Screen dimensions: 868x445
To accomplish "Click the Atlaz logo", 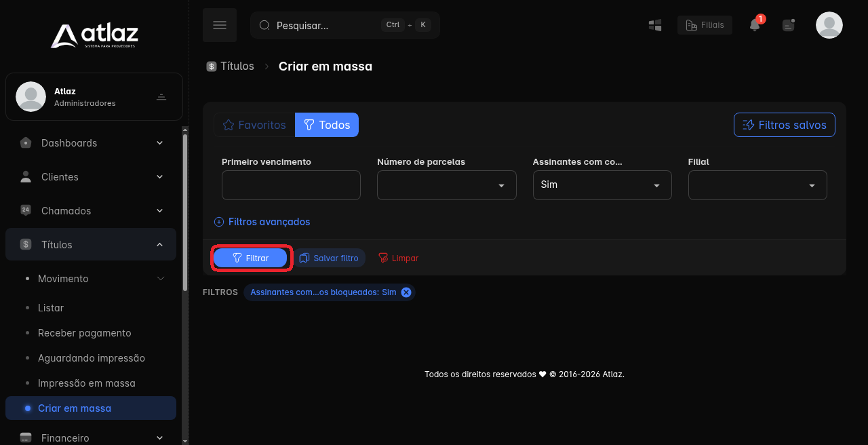I will [94, 35].
